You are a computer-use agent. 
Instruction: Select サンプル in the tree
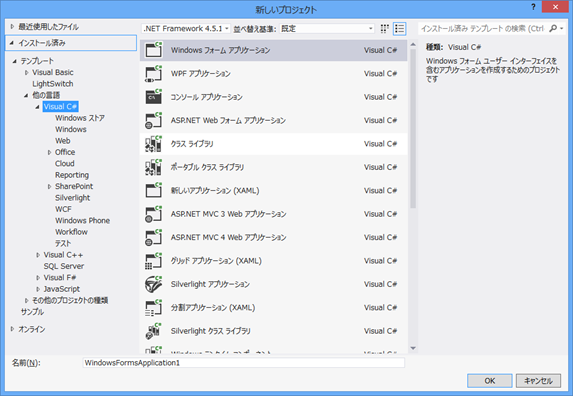(x=32, y=312)
